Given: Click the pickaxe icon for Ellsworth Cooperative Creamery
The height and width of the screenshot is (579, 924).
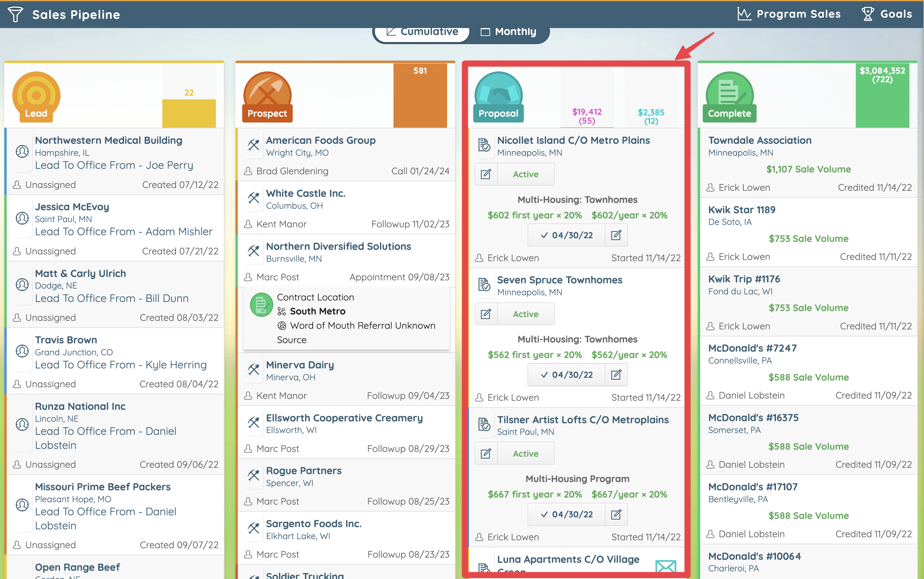Looking at the screenshot, I should [253, 422].
